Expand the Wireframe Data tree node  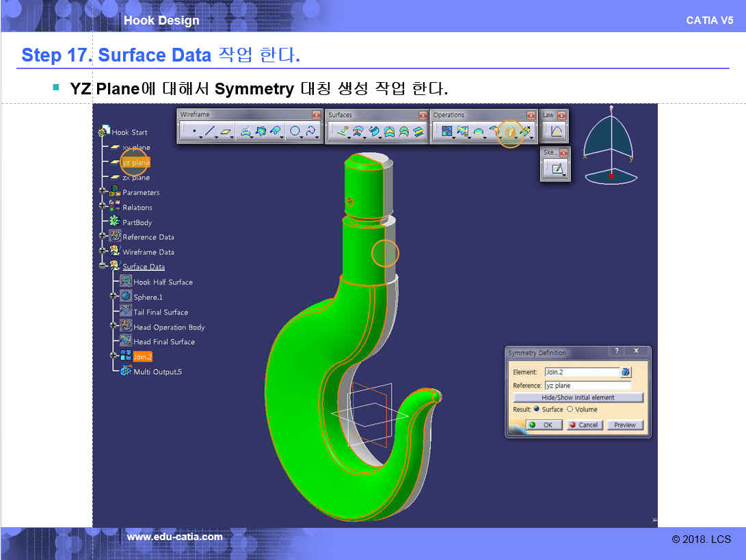pyautogui.click(x=103, y=252)
